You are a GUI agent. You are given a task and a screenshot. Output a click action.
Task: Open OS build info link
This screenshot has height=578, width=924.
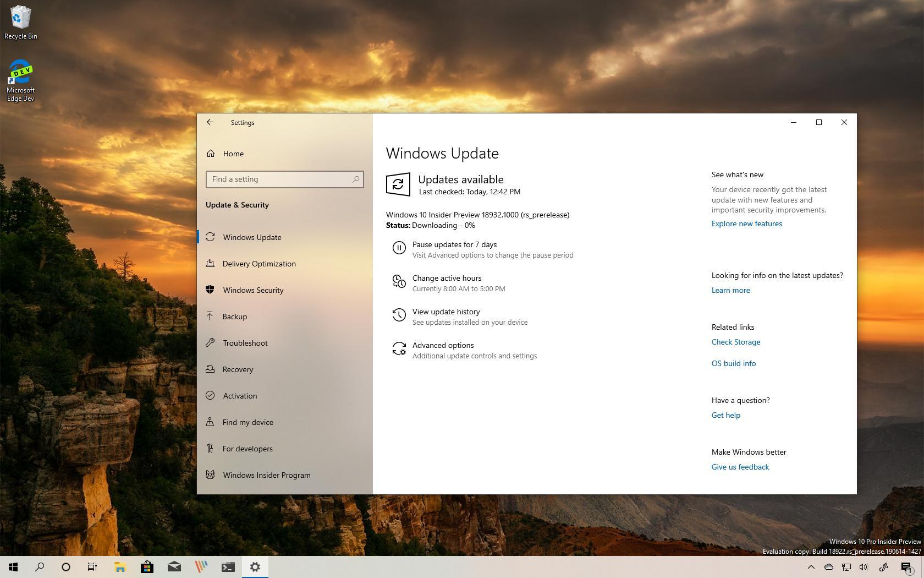(733, 363)
